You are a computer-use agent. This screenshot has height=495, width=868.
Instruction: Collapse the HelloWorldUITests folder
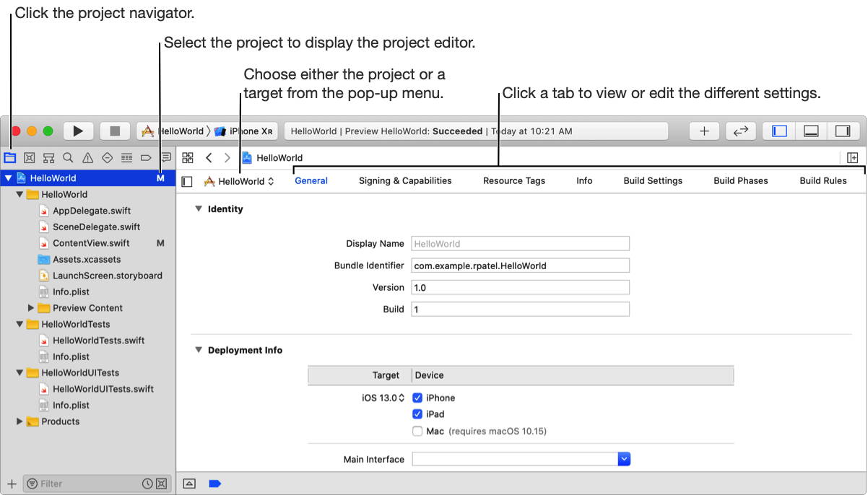19,373
